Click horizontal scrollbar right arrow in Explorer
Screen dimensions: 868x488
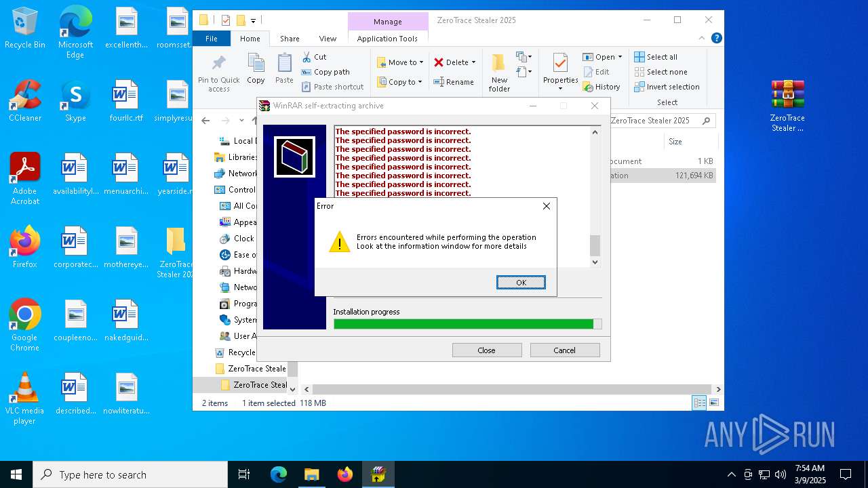click(x=718, y=390)
